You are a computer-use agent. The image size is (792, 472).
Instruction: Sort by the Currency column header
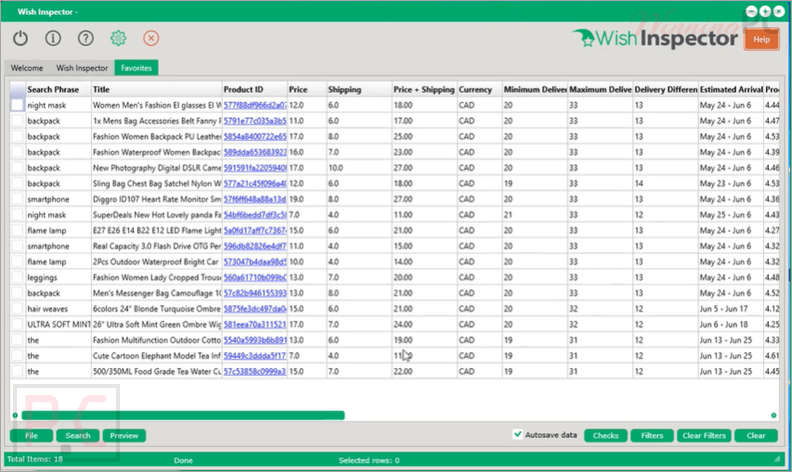point(479,89)
